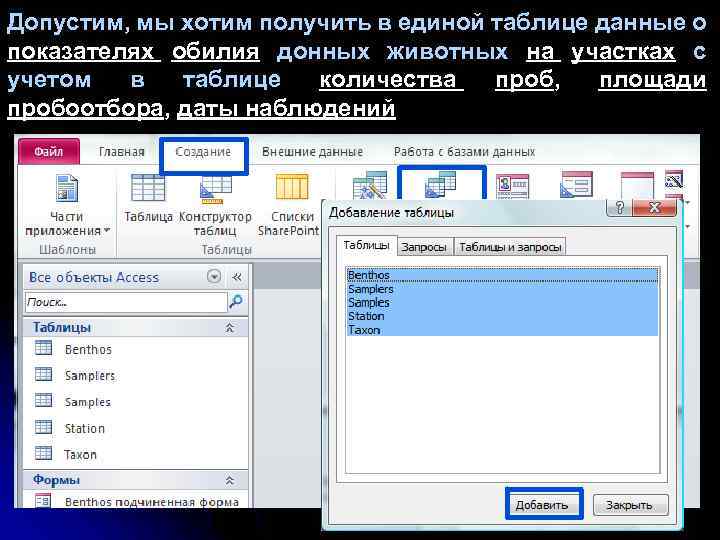
Task: Click the Таблица ribbon icon
Action: coord(148,198)
